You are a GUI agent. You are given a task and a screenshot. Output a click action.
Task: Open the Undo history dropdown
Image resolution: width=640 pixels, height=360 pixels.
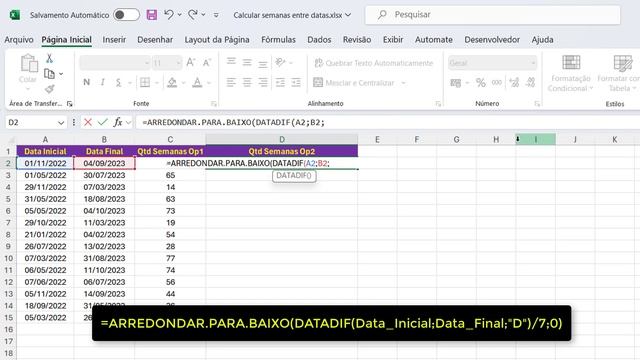click(180, 15)
